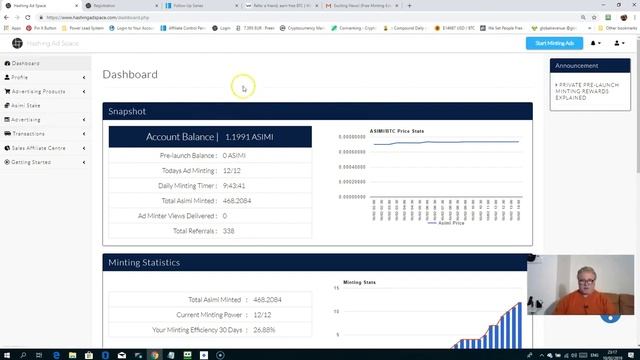Click the Chrome icon in the taskbar

point(155,355)
